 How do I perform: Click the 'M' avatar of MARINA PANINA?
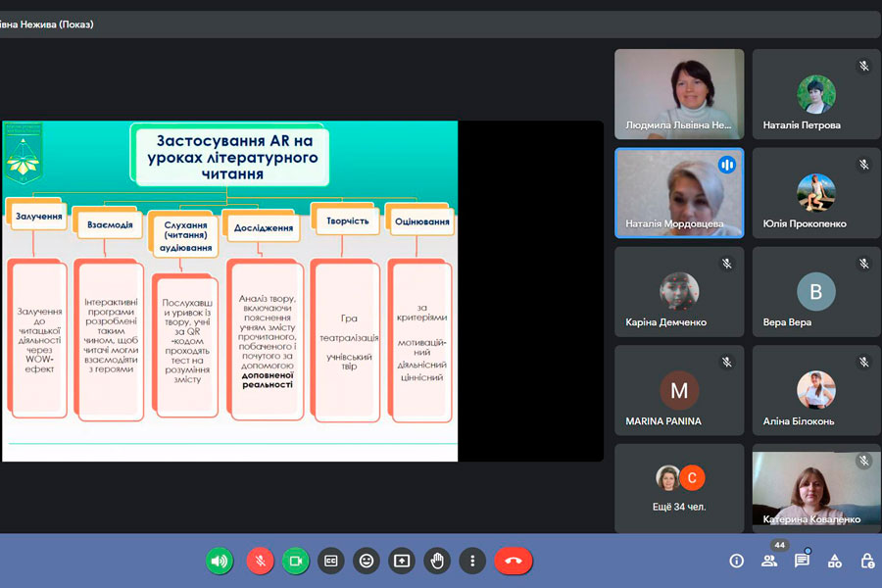tap(679, 390)
